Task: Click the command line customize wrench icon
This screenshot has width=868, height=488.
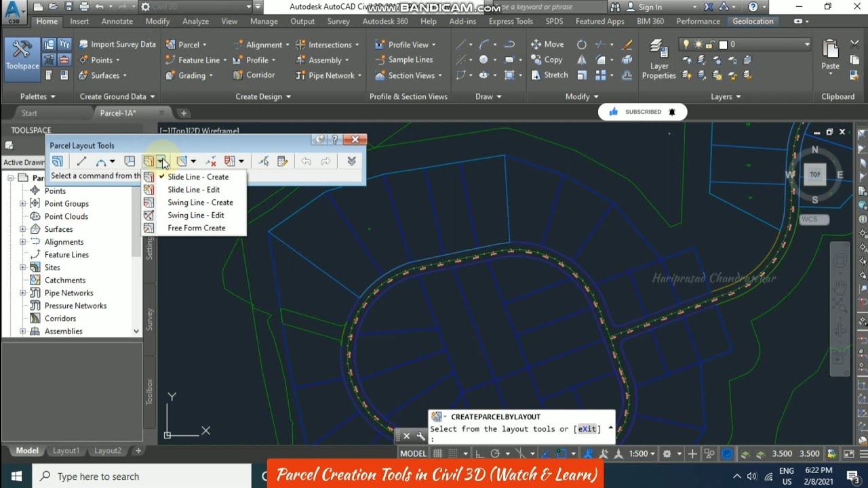Action: [x=420, y=436]
